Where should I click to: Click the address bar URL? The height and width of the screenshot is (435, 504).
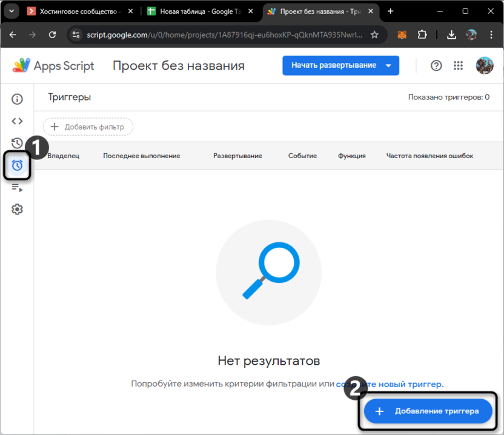click(x=224, y=35)
